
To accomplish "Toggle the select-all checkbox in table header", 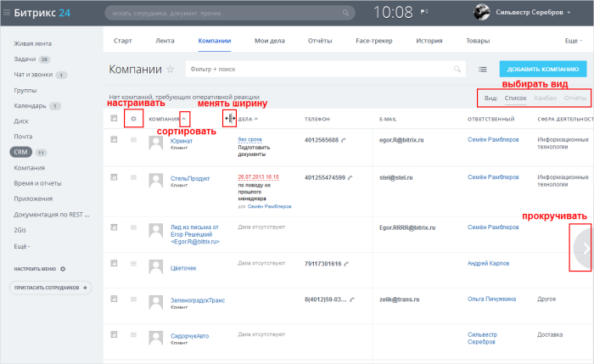I will (x=114, y=118).
